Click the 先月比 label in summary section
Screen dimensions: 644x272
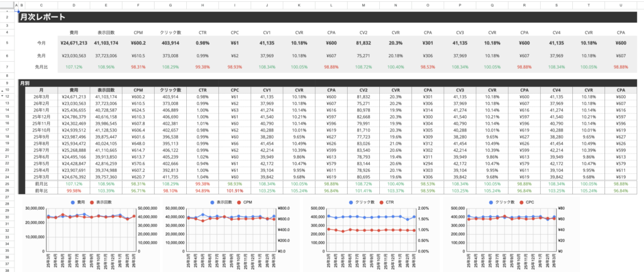[42, 66]
